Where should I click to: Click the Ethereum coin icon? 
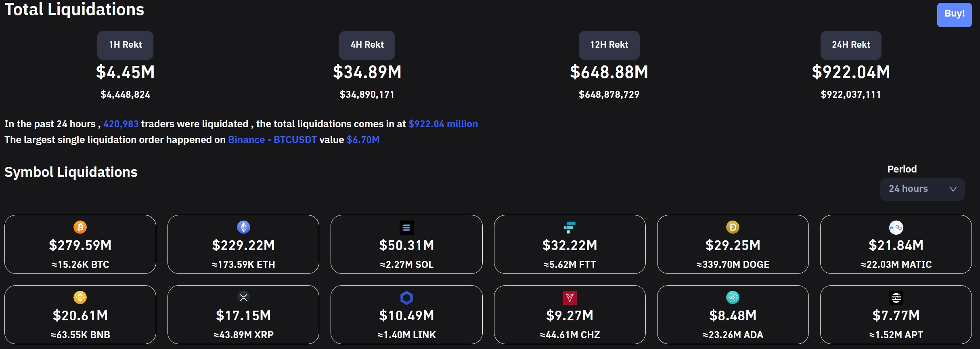pos(243,227)
